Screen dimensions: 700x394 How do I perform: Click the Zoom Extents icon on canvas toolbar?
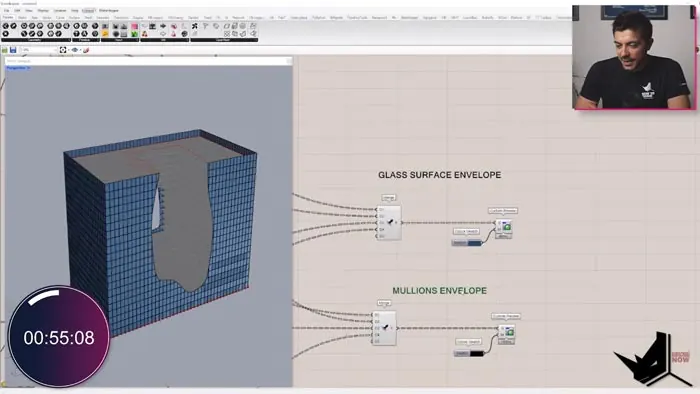[63, 50]
